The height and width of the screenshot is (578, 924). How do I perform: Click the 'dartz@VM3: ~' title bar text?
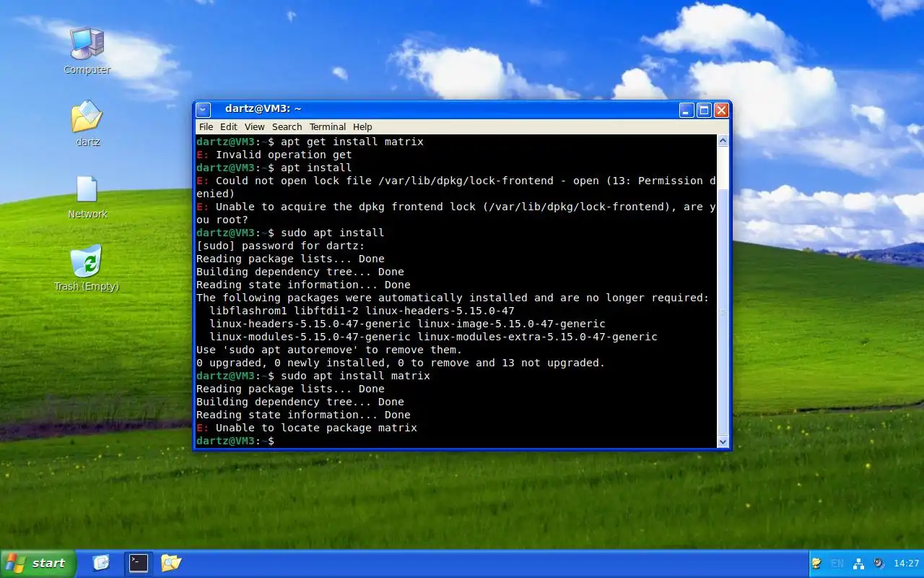pos(263,109)
